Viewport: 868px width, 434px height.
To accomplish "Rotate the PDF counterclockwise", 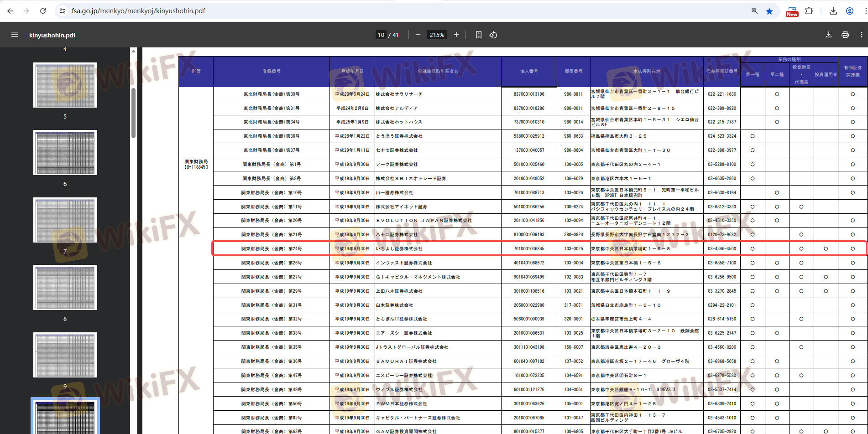I will (493, 35).
